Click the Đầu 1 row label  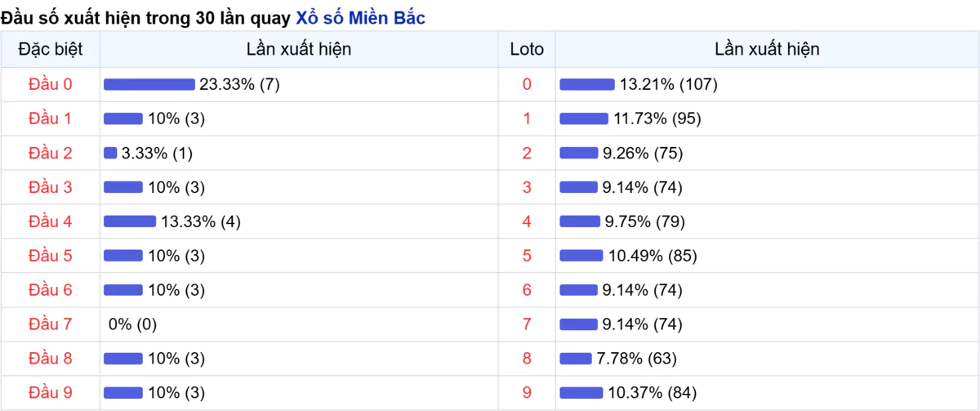click(x=50, y=118)
